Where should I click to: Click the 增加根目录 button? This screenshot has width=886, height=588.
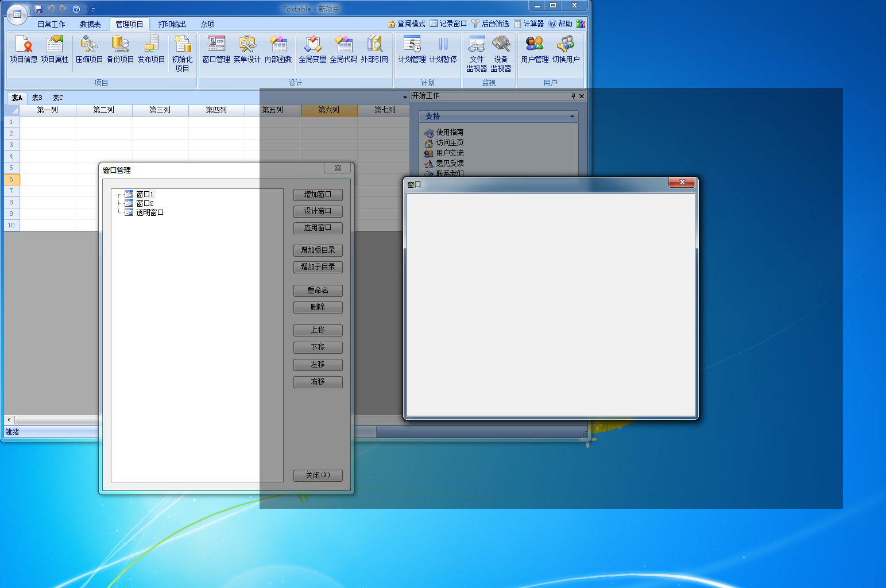tap(318, 250)
